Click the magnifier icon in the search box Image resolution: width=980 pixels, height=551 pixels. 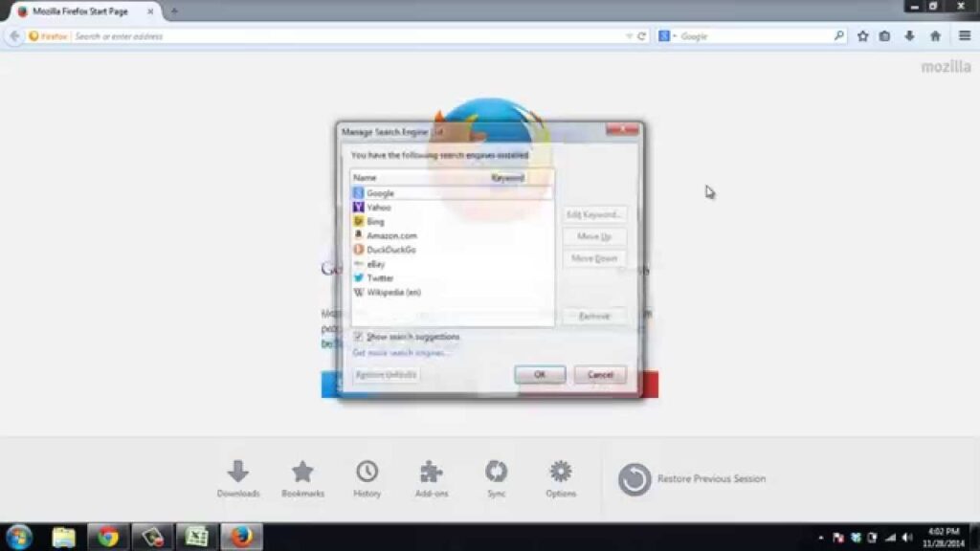coord(838,36)
